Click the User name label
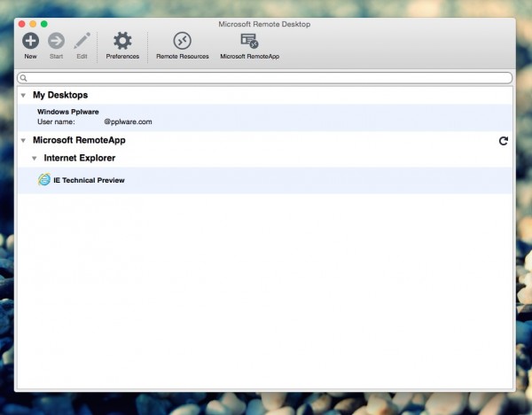The height and width of the screenshot is (415, 532). point(56,121)
